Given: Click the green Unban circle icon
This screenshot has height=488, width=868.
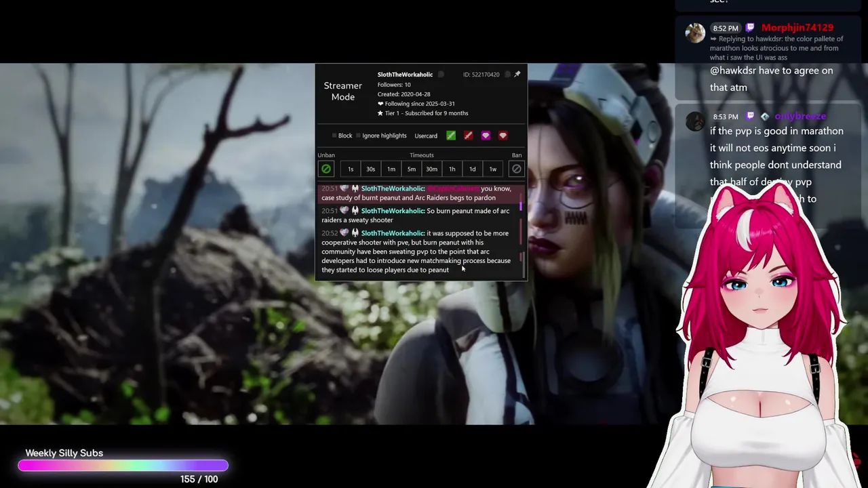Looking at the screenshot, I should pyautogui.click(x=326, y=169).
